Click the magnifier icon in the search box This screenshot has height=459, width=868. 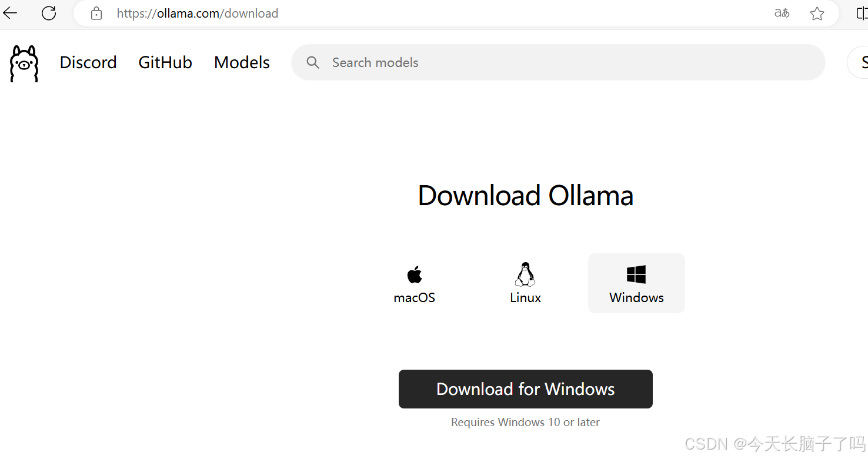pyautogui.click(x=313, y=62)
